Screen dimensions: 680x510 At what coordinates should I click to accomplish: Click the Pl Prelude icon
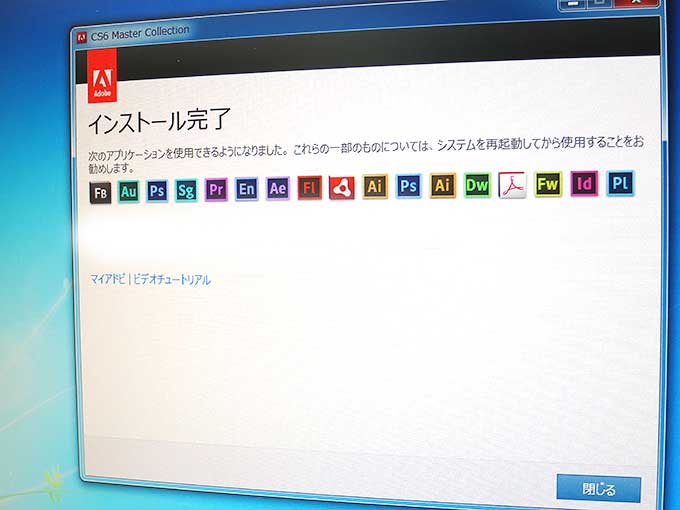click(620, 183)
